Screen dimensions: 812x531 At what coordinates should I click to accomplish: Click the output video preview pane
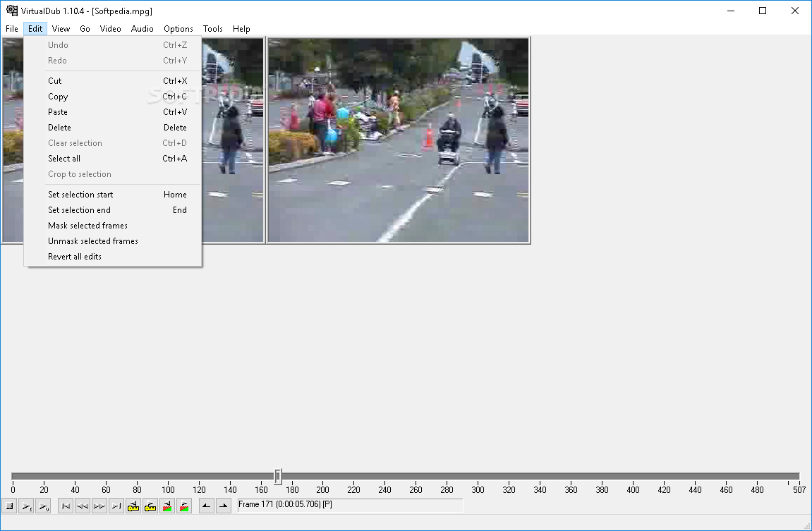399,140
